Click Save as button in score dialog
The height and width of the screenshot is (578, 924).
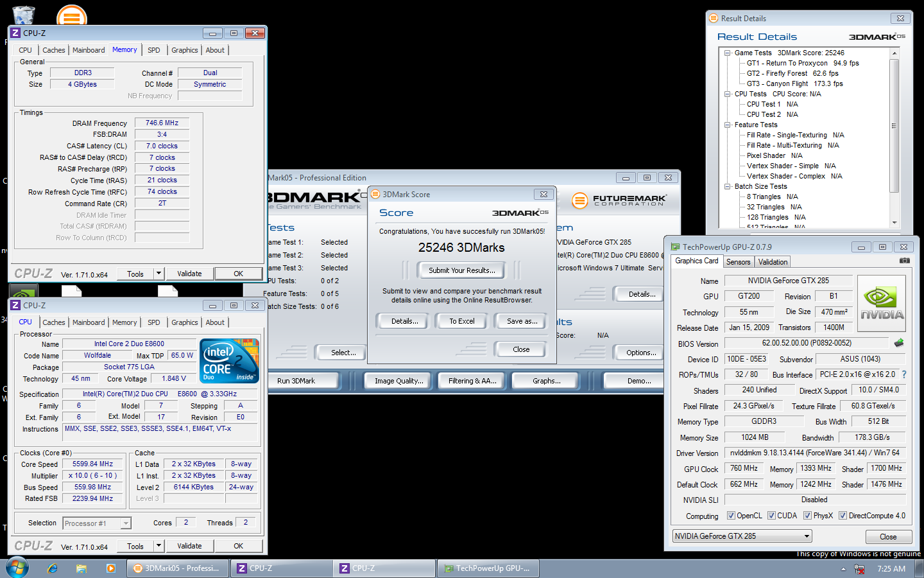(x=522, y=321)
